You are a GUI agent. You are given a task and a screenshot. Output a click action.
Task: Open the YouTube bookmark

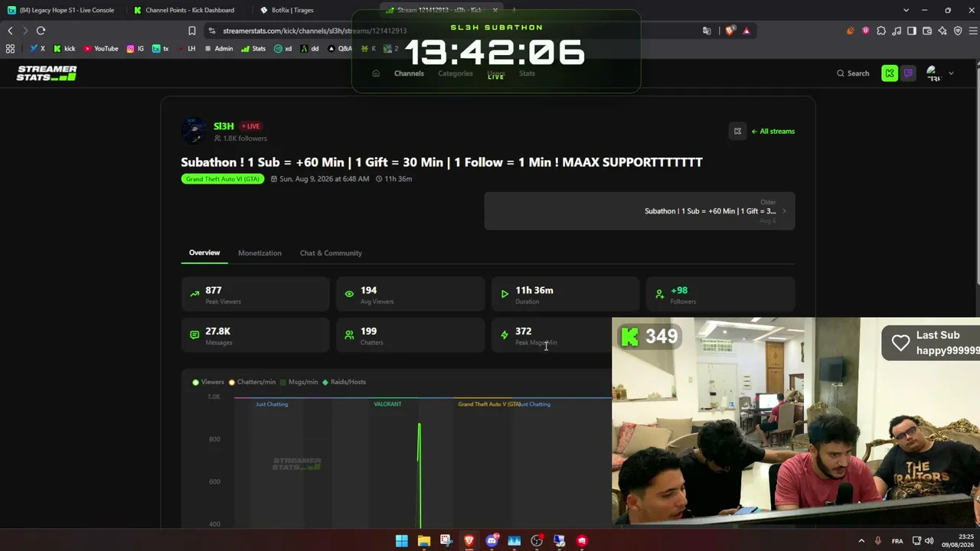[101, 48]
